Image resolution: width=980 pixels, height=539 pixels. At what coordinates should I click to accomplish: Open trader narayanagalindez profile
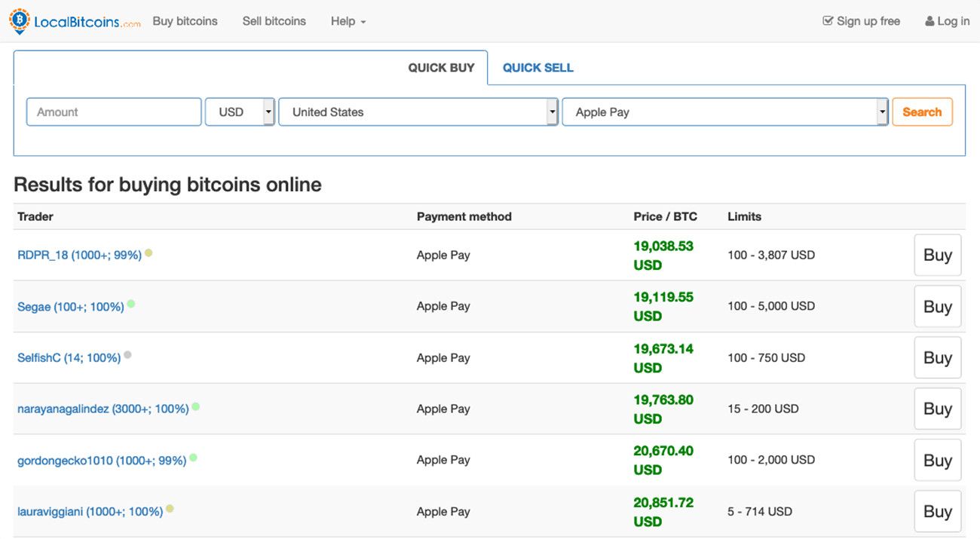(103, 409)
